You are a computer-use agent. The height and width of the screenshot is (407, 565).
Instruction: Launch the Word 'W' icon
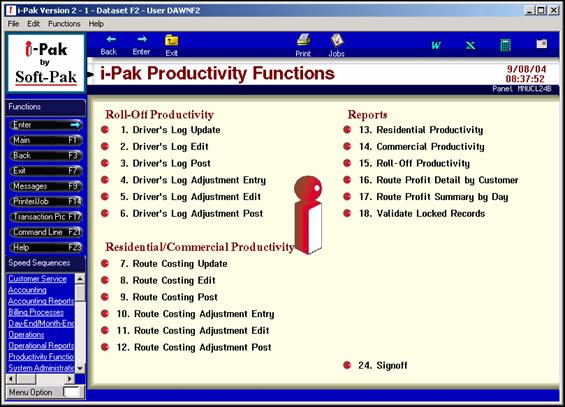(436, 45)
